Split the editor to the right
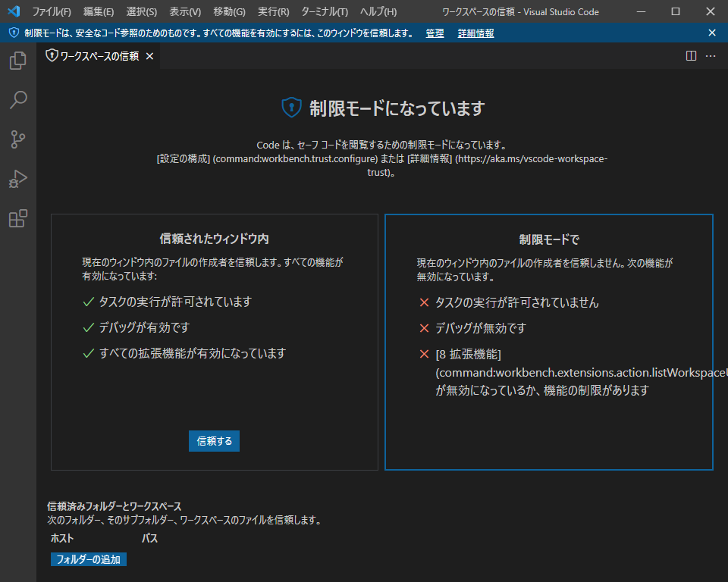Image resolution: width=728 pixels, height=582 pixels. (691, 56)
